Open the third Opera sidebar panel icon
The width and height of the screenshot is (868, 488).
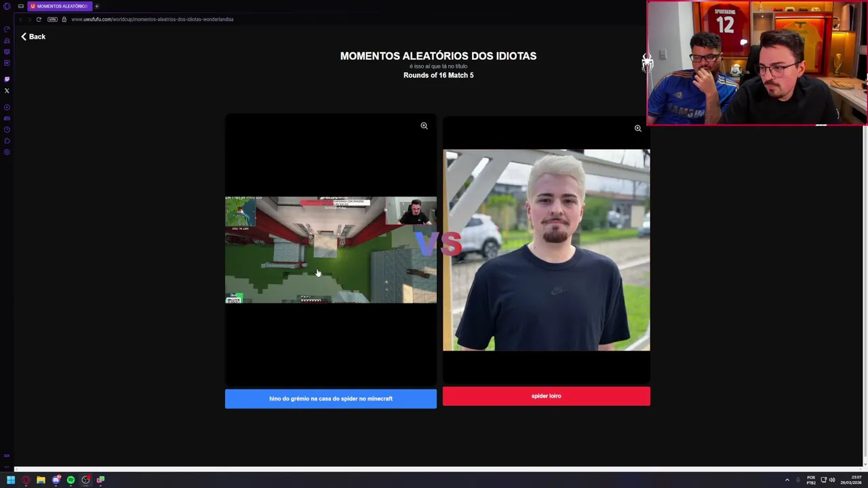pos(7,52)
